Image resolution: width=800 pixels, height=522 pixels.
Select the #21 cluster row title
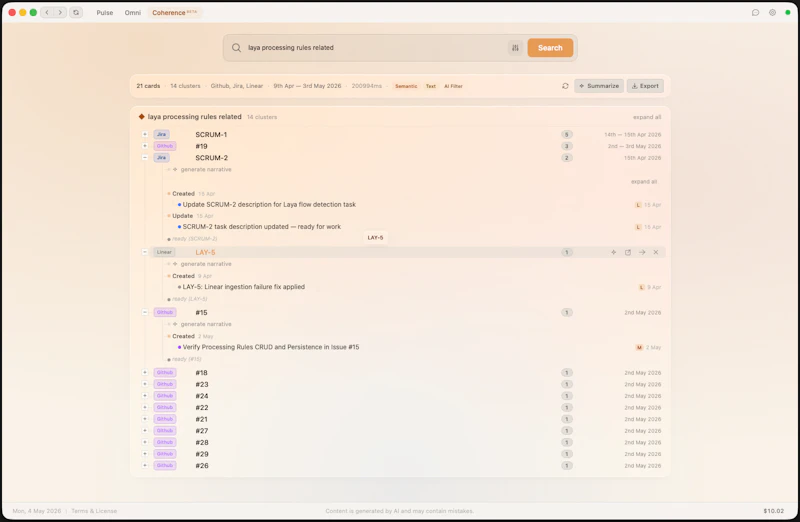coord(202,419)
